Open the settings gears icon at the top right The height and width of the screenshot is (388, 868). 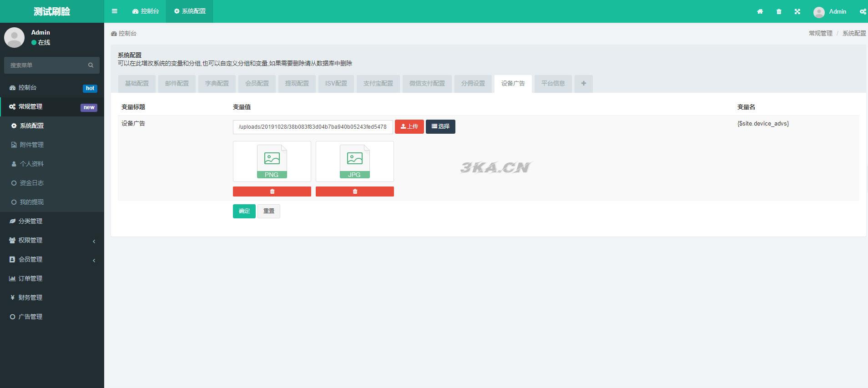click(x=863, y=11)
